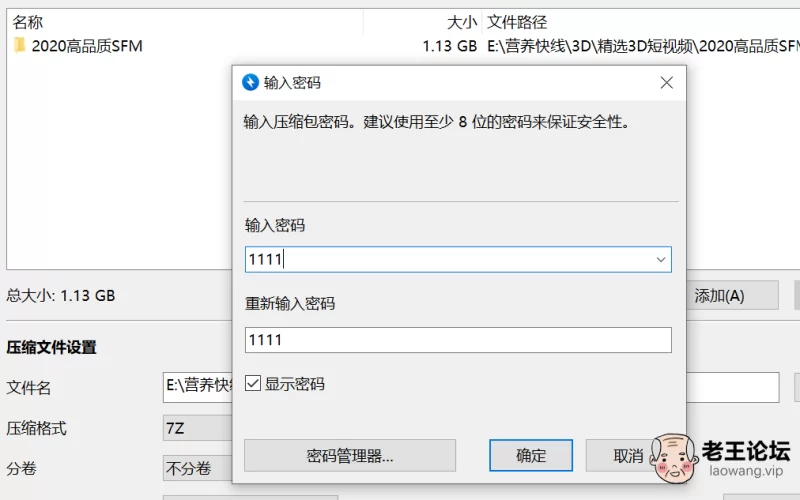Open the 压缩格式 7Z format dropdown

tap(198, 428)
